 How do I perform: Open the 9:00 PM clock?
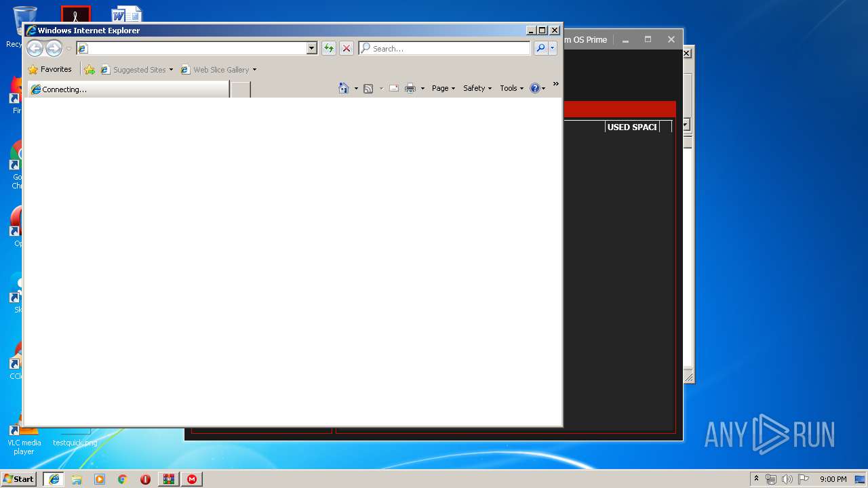click(x=833, y=479)
